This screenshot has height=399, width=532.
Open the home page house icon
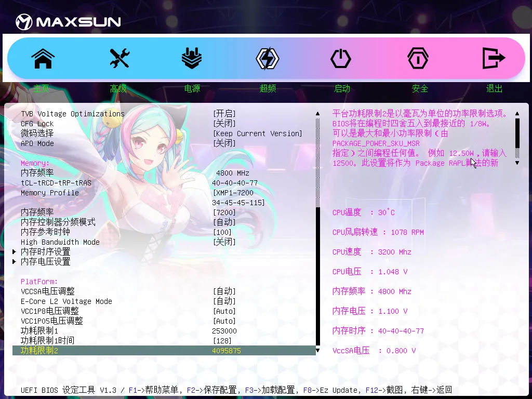(x=43, y=58)
